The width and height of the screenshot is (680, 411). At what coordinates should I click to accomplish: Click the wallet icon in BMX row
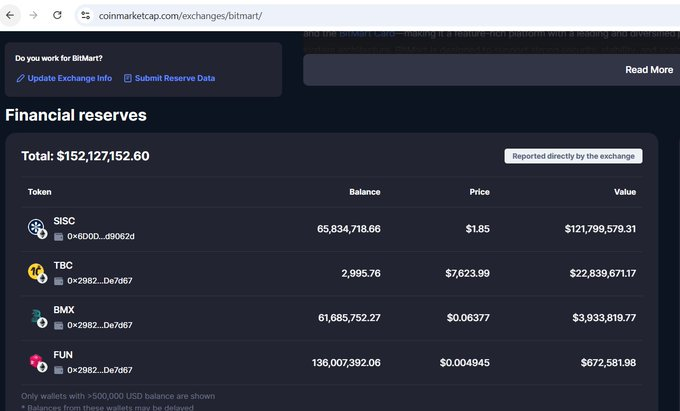[59, 325]
